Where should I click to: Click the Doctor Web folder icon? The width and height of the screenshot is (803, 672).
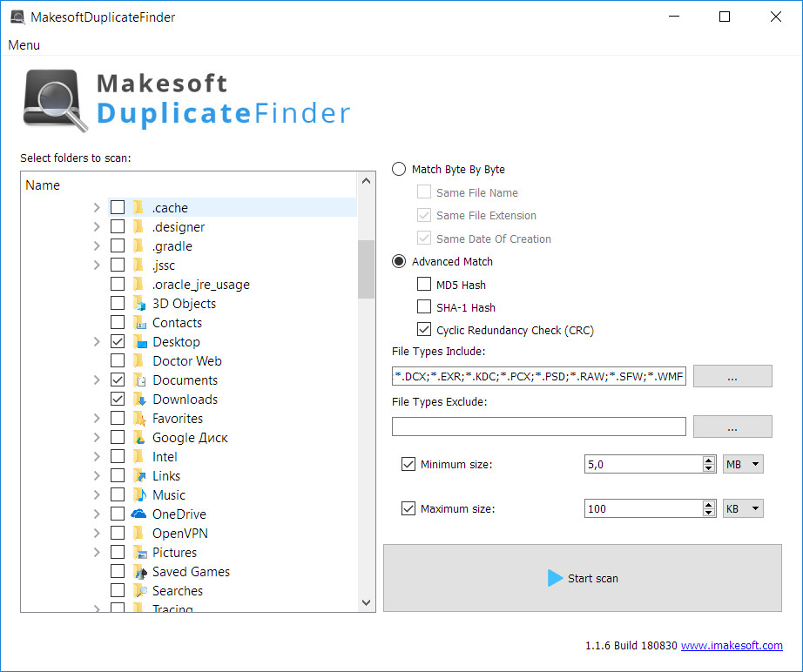coord(138,361)
